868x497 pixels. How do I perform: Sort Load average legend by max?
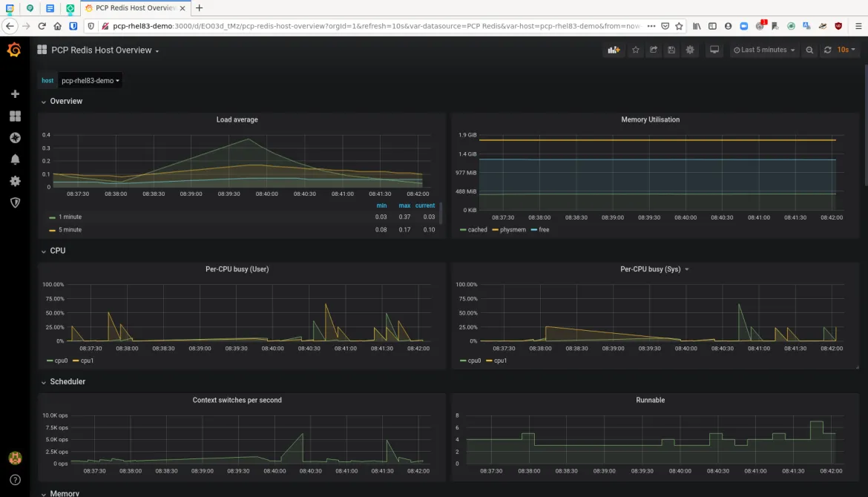(x=404, y=205)
